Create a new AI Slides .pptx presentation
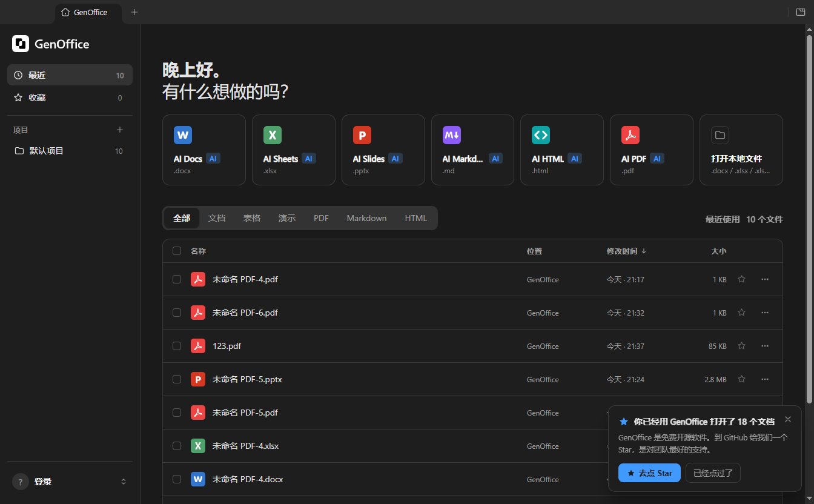 click(x=383, y=150)
